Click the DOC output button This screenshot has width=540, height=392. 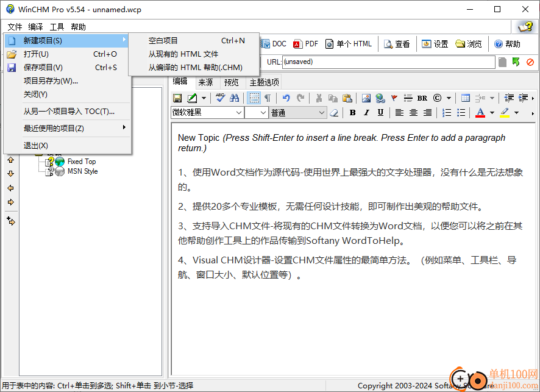[x=274, y=44]
